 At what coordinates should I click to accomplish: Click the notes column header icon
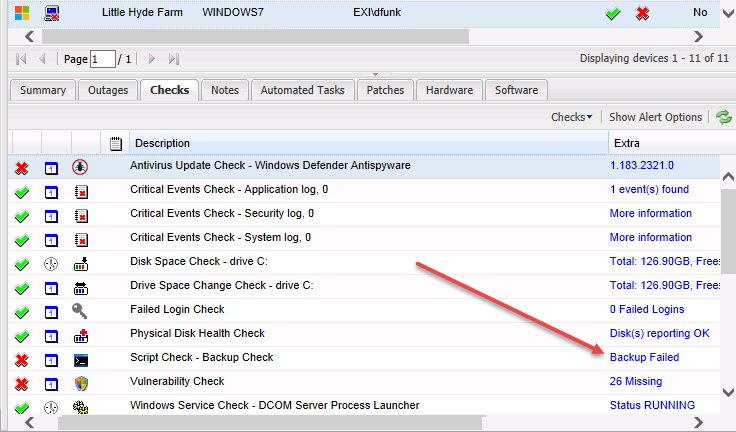pyautogui.click(x=116, y=143)
